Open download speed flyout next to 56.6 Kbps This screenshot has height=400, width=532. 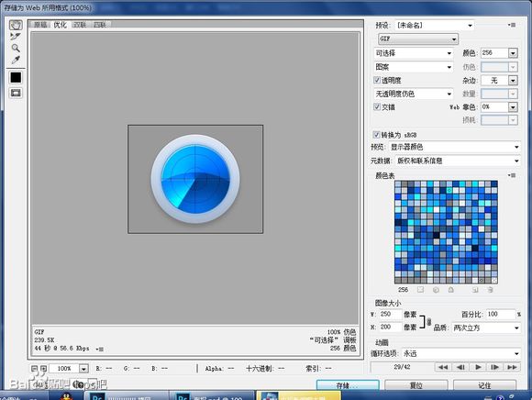100,349
